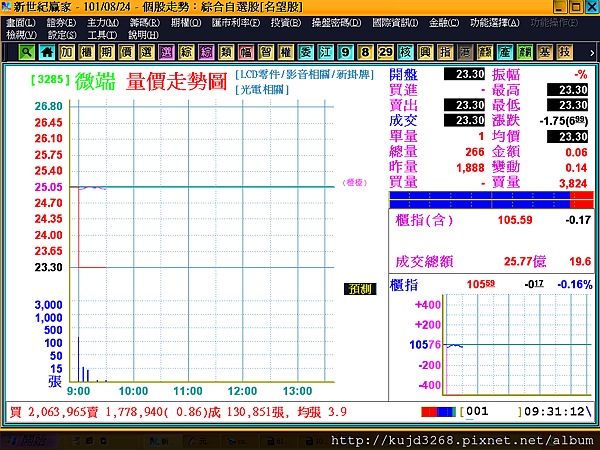Click the home icon in toolbar
Image resolution: width=600 pixels, height=450 pixels.
(47, 52)
